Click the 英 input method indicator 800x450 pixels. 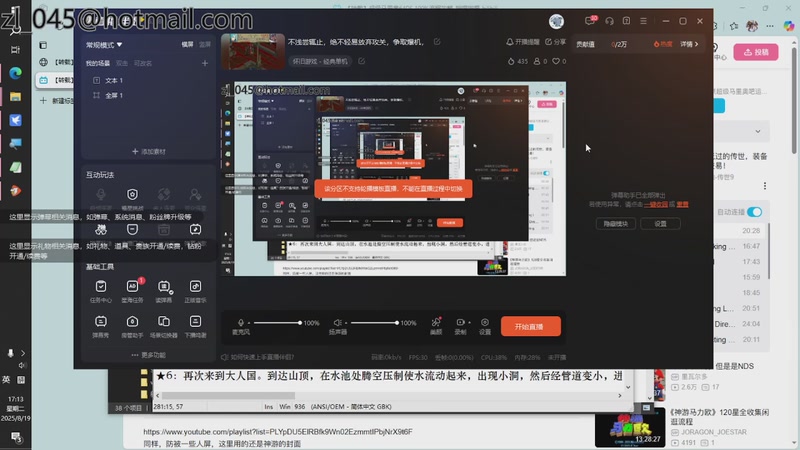tap(6, 380)
